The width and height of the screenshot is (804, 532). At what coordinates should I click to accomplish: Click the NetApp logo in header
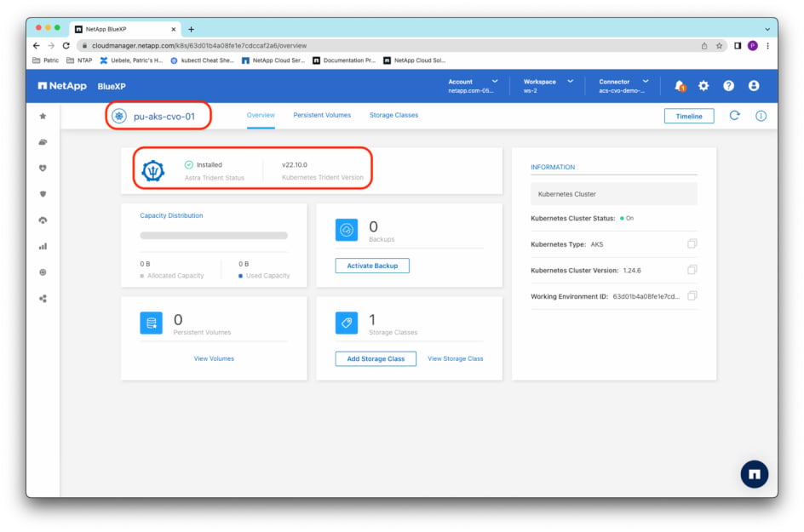[62, 86]
